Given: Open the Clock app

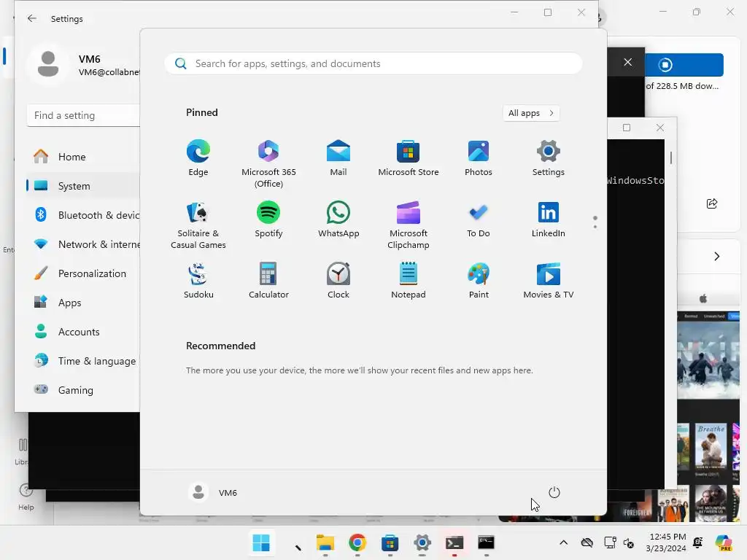Looking at the screenshot, I should click(x=338, y=281).
